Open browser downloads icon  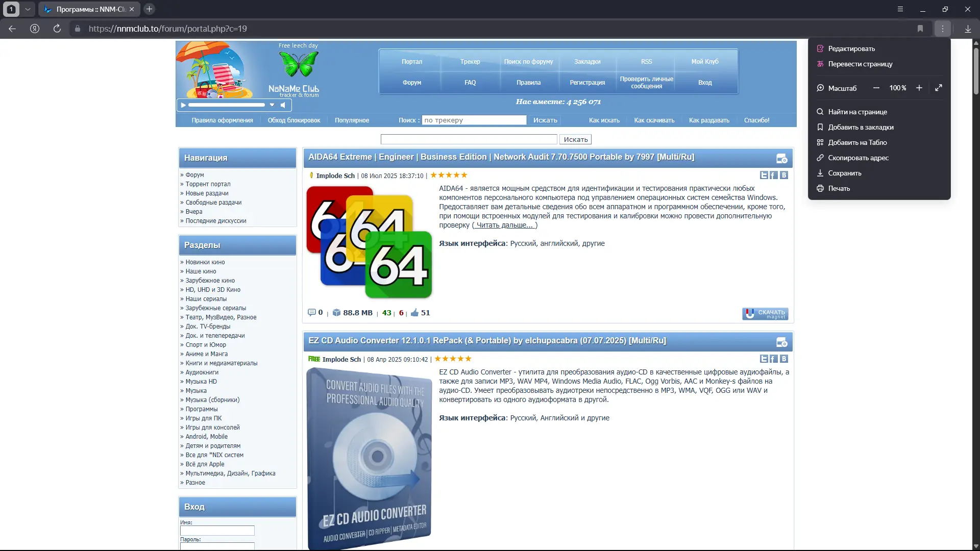click(x=968, y=29)
